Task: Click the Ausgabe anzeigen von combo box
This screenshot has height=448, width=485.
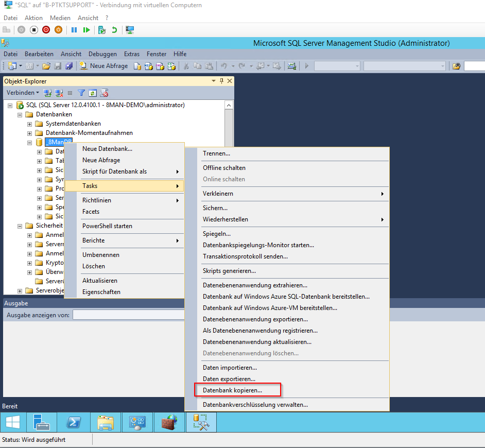Action: pyautogui.click(x=129, y=315)
